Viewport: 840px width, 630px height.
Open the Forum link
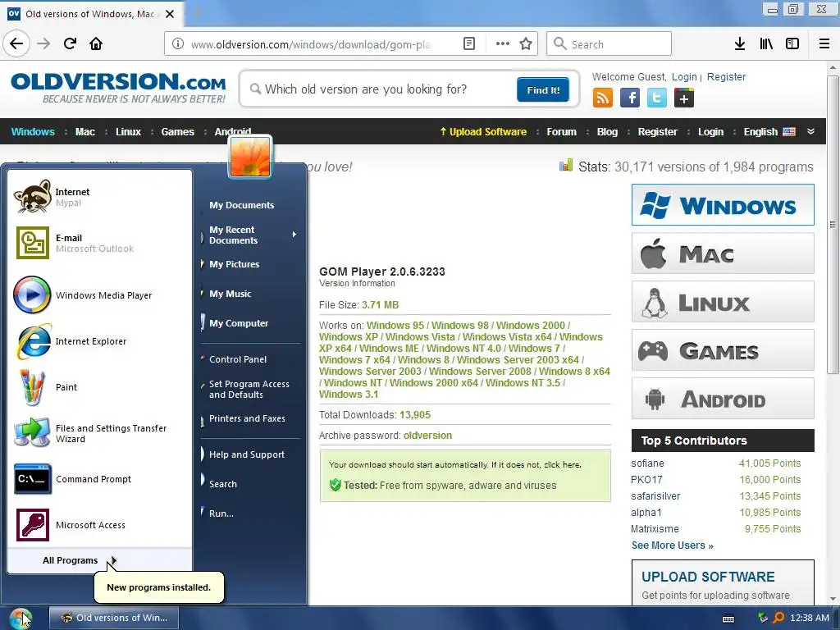click(561, 132)
